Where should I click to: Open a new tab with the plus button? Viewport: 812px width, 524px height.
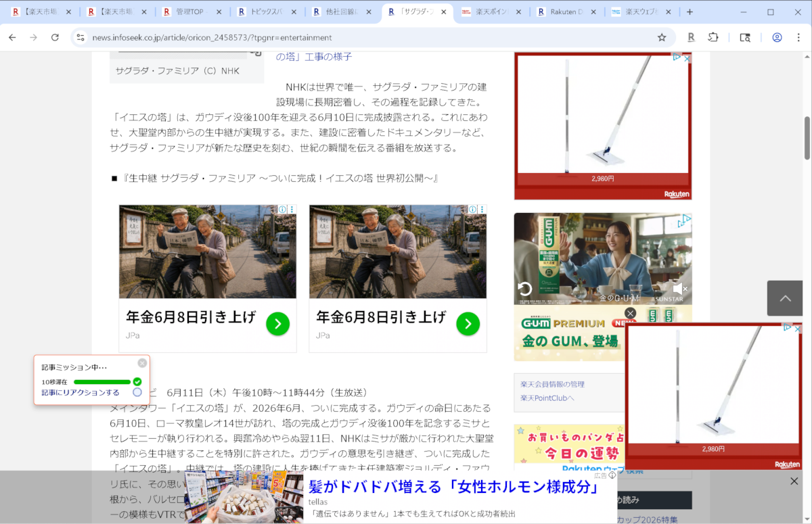coord(690,11)
